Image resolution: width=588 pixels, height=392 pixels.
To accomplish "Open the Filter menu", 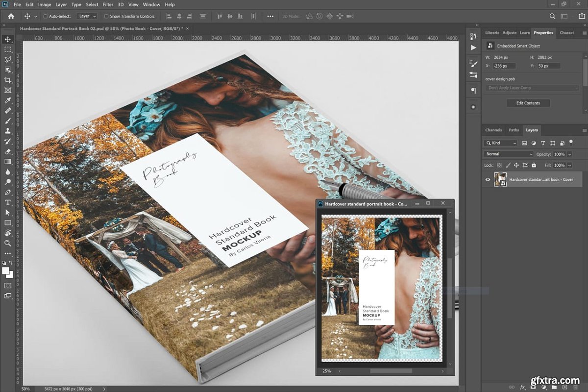I will pos(108,4).
